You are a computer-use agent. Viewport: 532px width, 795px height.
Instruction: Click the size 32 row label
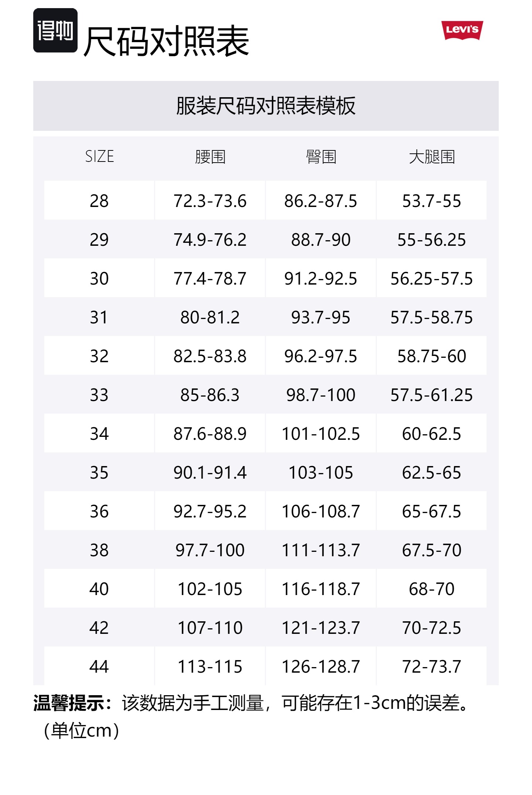click(99, 356)
